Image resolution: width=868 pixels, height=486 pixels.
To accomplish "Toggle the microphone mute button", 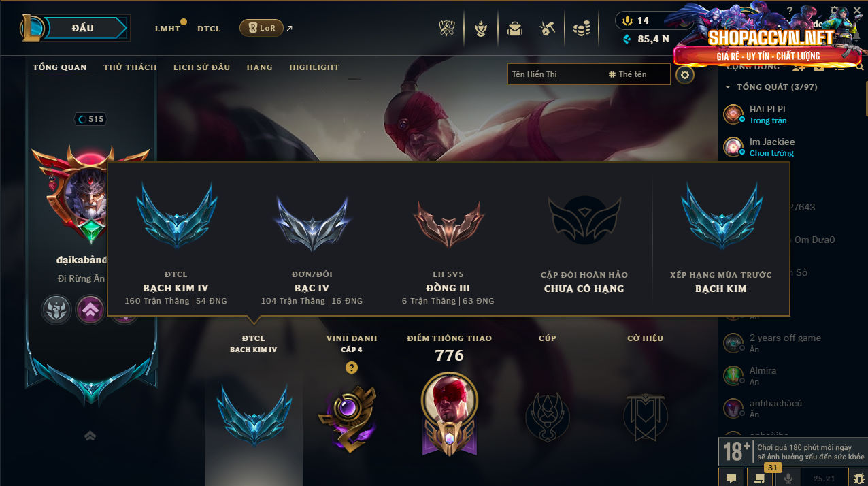I will (788, 478).
